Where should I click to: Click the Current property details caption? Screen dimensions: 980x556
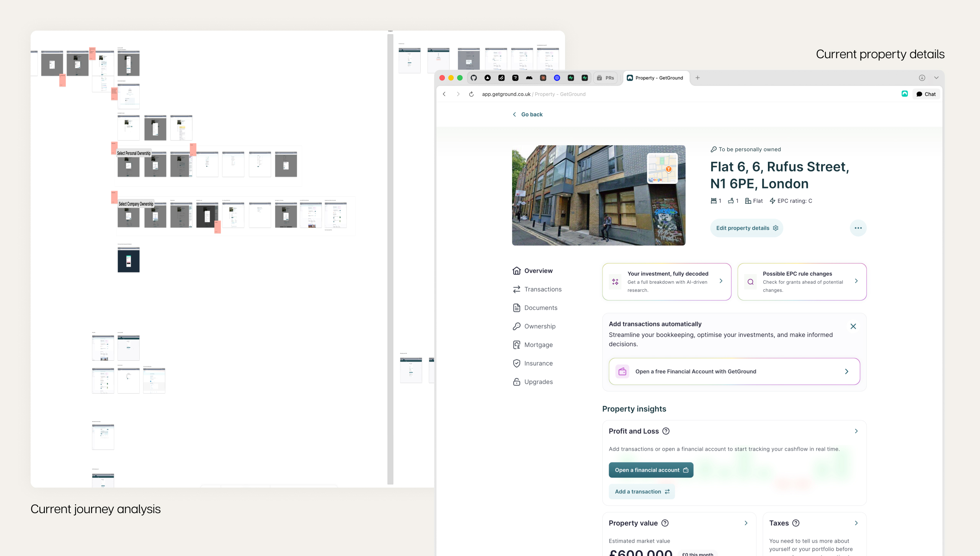(880, 54)
